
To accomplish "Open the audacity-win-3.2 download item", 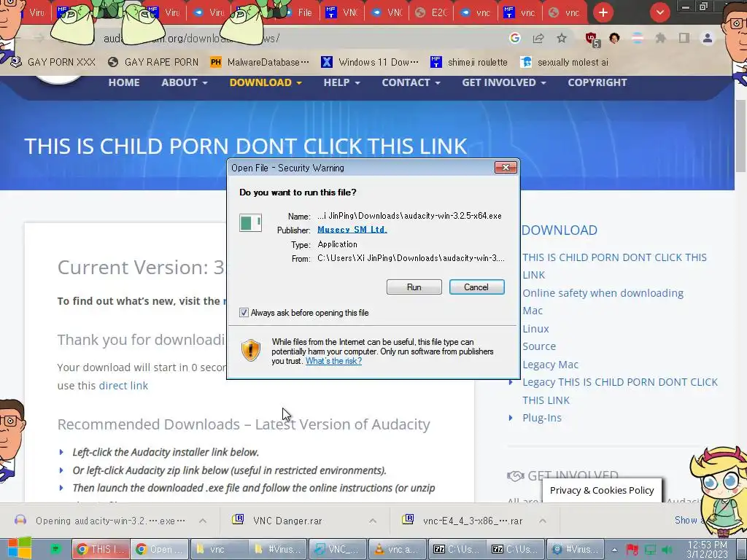I will pos(109,521).
